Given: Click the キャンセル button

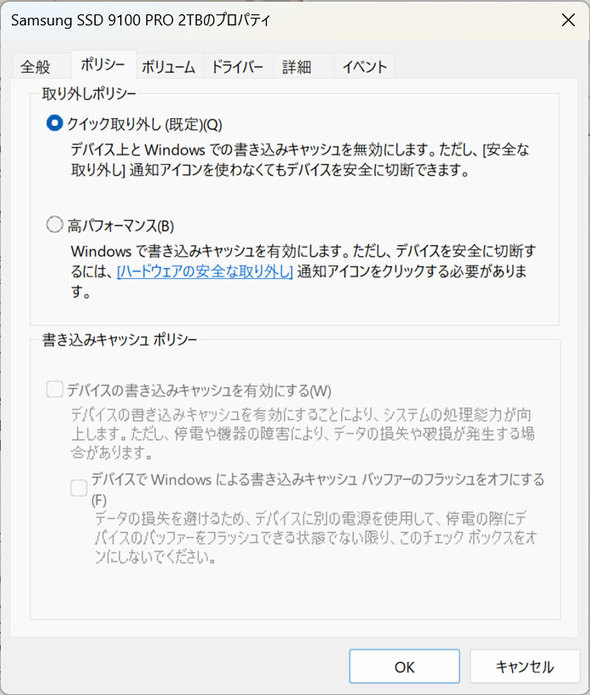Looking at the screenshot, I should (x=525, y=667).
